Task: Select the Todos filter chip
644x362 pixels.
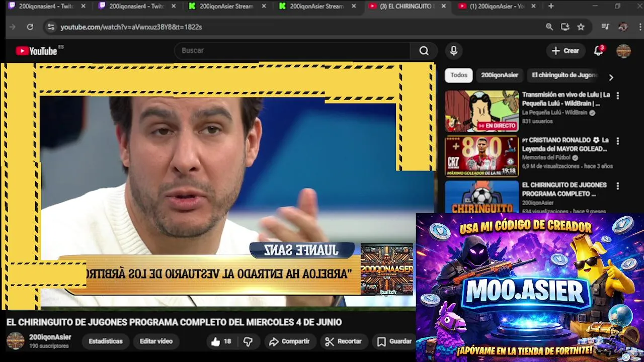Action: [458, 75]
